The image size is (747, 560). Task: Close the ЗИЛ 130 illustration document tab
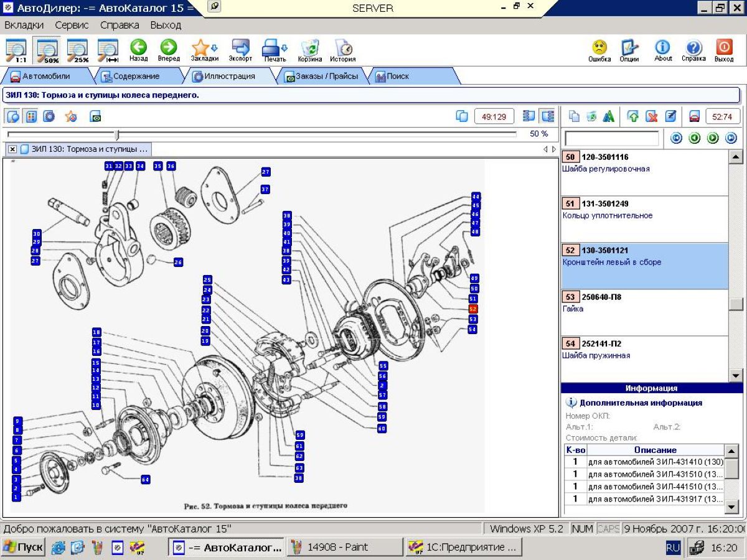[12, 149]
